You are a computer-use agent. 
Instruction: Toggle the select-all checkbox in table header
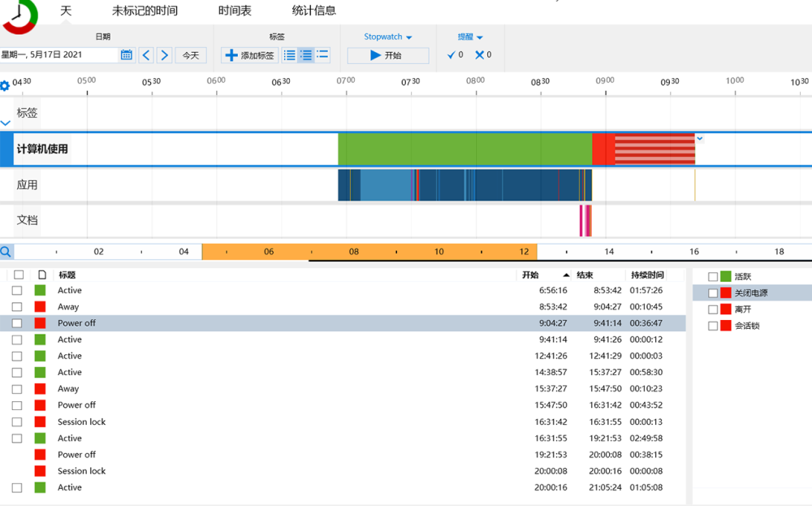click(19, 275)
